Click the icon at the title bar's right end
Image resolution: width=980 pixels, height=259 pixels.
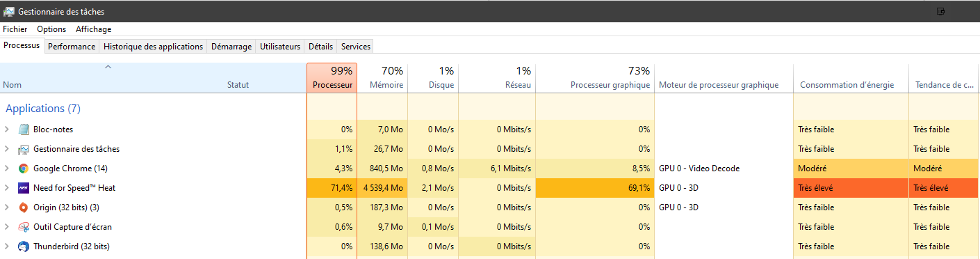[x=941, y=11]
